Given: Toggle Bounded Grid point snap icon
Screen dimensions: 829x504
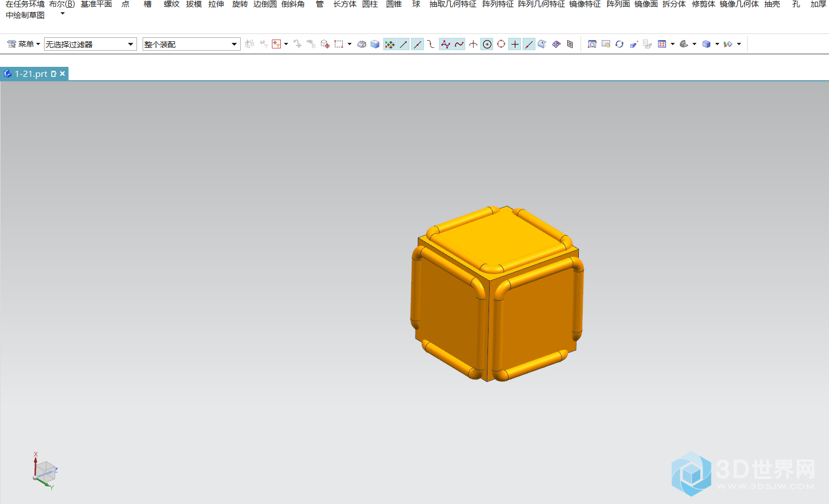Looking at the screenshot, I should 556,44.
